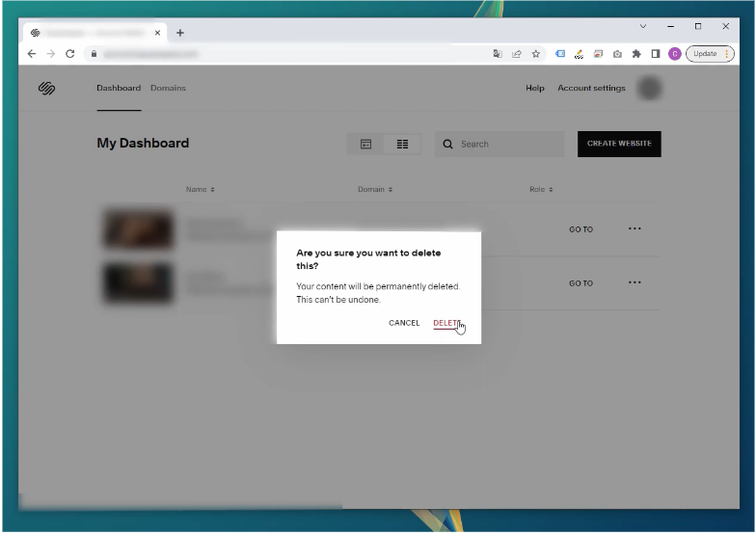Click the blurred user avatar

[x=649, y=89]
